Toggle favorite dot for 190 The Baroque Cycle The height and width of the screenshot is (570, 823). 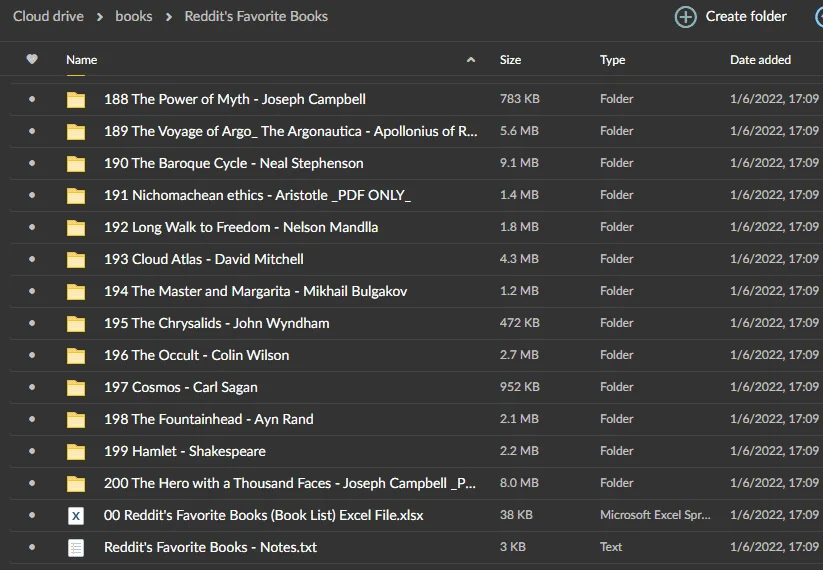pos(32,163)
